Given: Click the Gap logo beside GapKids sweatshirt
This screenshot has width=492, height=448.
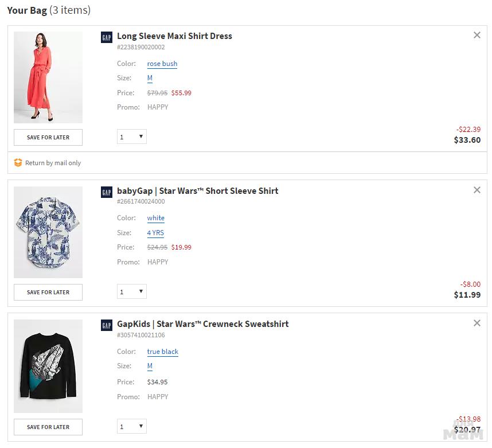Looking at the screenshot, I should [x=107, y=325].
